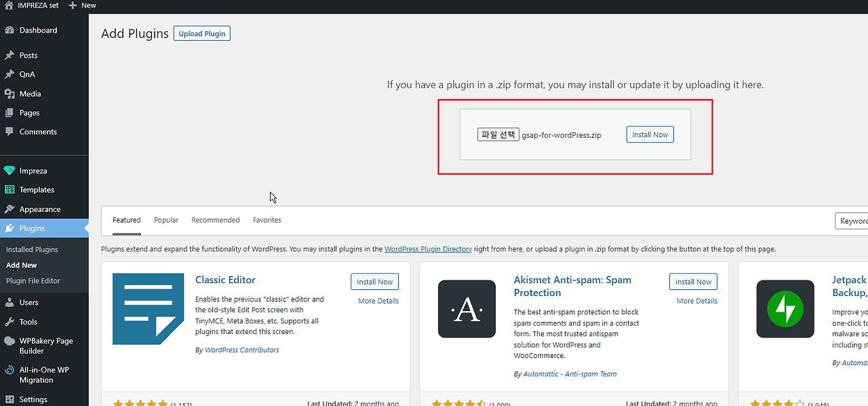Install the Akismet Anti-spam plugin
The width and height of the screenshot is (868, 406).
pos(694,282)
